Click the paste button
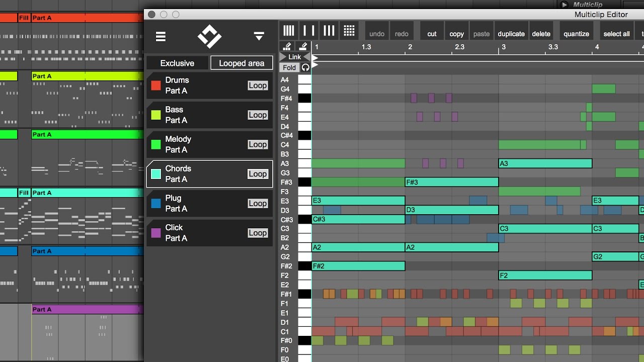Image resolution: width=644 pixels, height=362 pixels. 481,31
